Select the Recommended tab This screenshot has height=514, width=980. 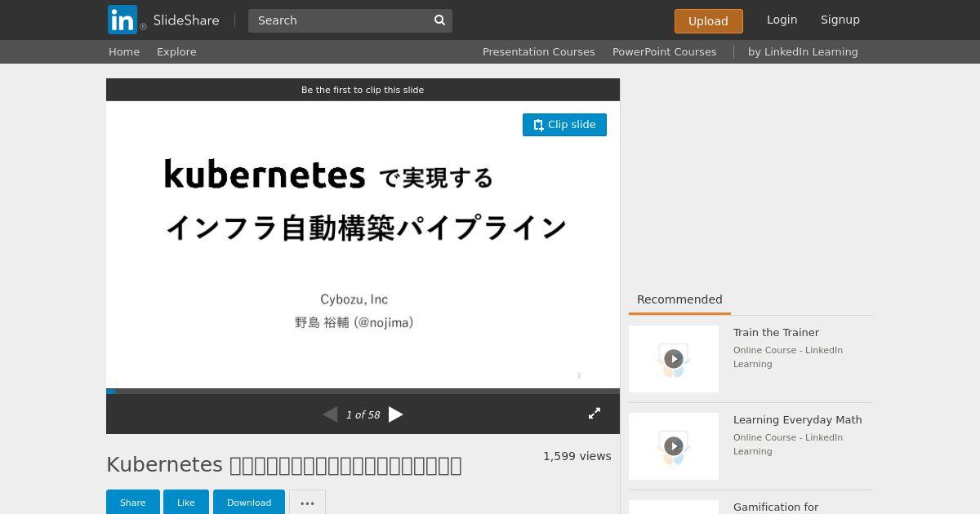(x=679, y=299)
